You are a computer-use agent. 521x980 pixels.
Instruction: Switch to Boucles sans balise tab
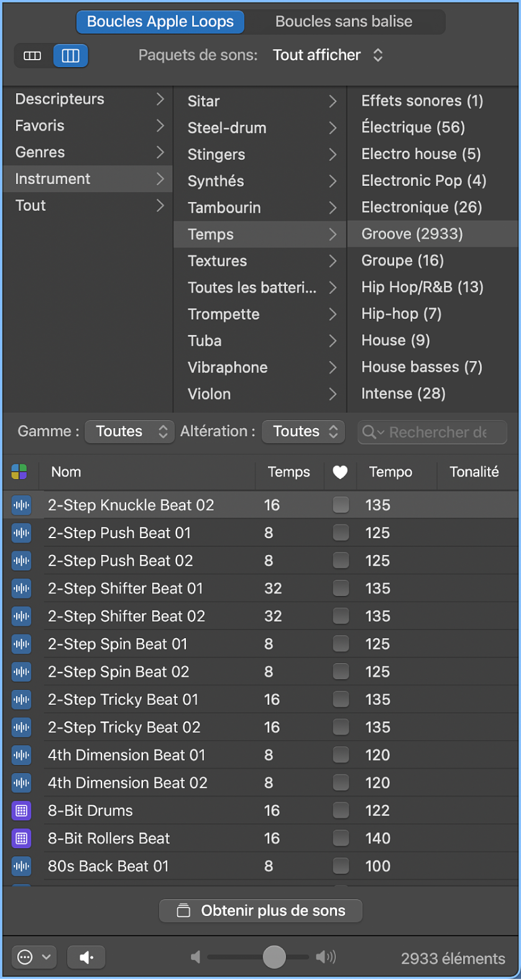click(344, 22)
